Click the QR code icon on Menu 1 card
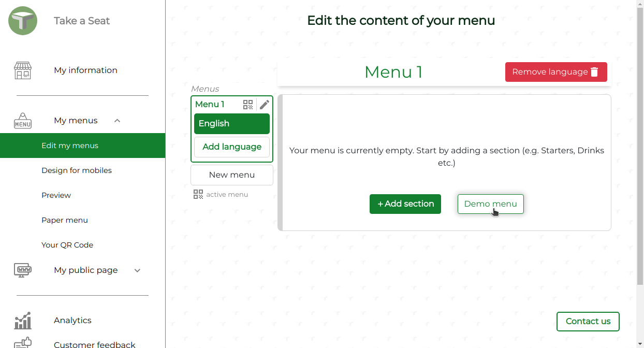The width and height of the screenshot is (644, 348). 248,105
